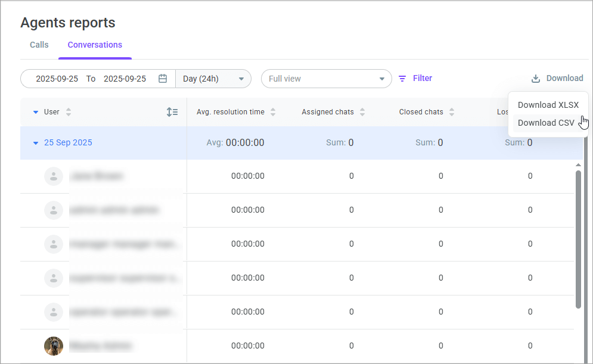Sort by Assigned chats column arrows
The width and height of the screenshot is (593, 364).
pyautogui.click(x=362, y=112)
